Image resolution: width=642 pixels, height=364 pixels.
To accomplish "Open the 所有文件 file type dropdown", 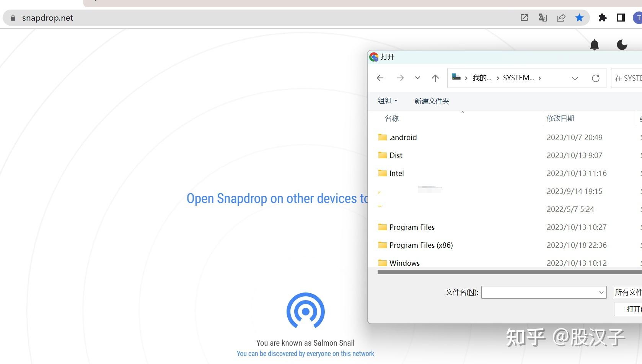I will click(628, 292).
